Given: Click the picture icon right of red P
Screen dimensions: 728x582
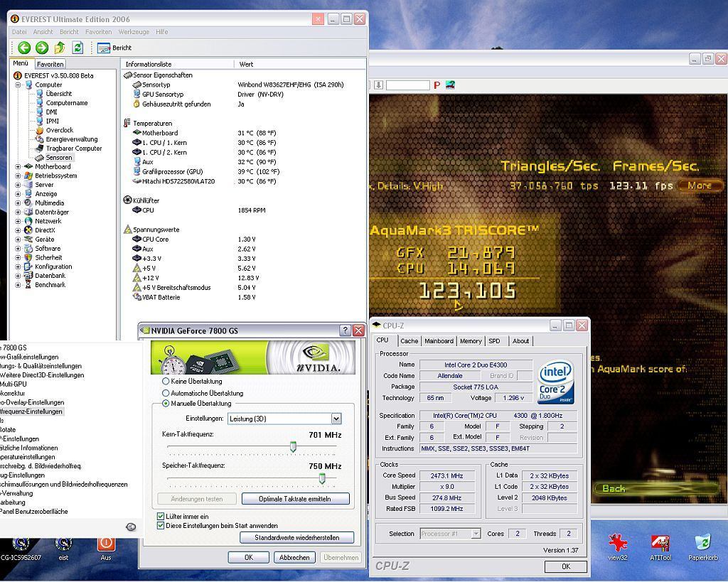Looking at the screenshot, I should tap(450, 85).
